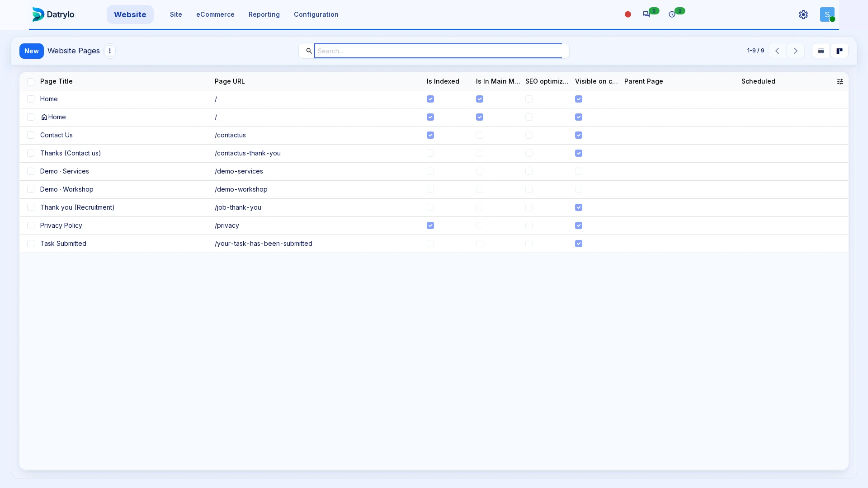This screenshot has height=488, width=868.
Task: Toggle Visible on website for Task Submitted
Action: [579, 244]
